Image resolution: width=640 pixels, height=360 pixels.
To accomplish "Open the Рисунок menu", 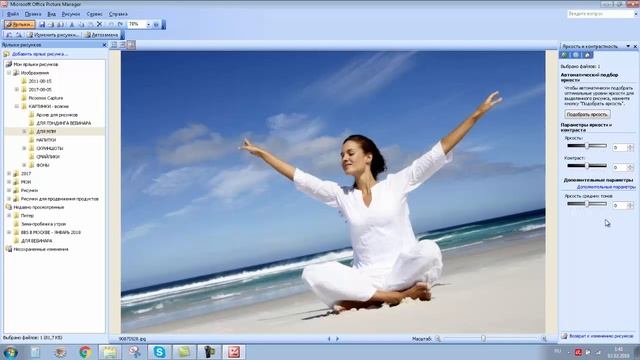I will [71, 14].
